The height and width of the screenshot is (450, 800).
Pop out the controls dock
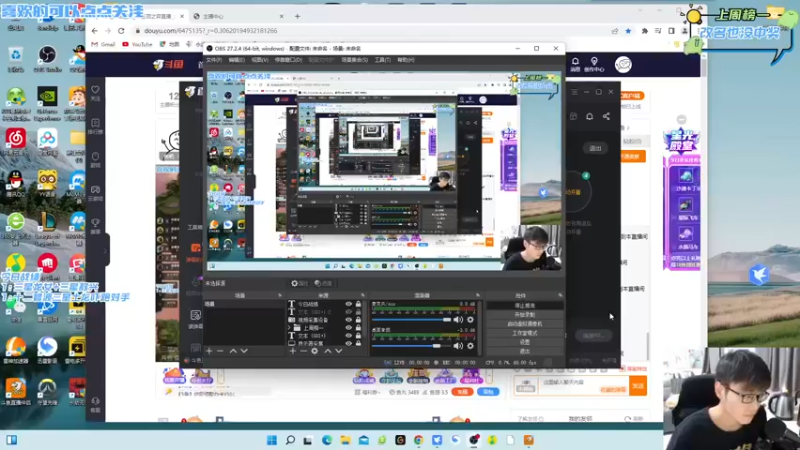coord(560,295)
